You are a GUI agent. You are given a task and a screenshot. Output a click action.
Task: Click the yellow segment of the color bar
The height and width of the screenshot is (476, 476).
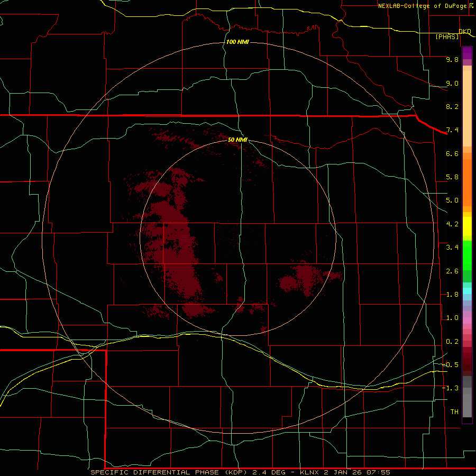click(467, 226)
